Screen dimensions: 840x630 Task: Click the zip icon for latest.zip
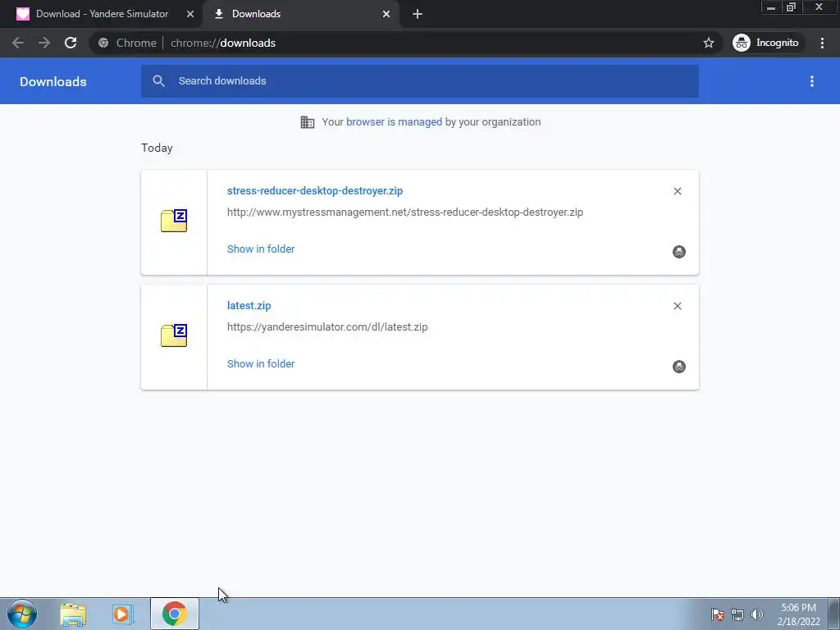174,336
